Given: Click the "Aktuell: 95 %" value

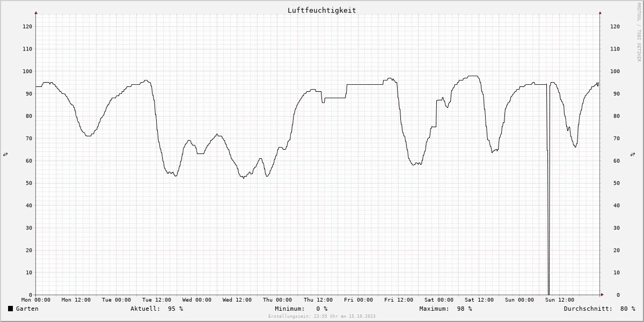Looking at the screenshot, I should point(157,309).
